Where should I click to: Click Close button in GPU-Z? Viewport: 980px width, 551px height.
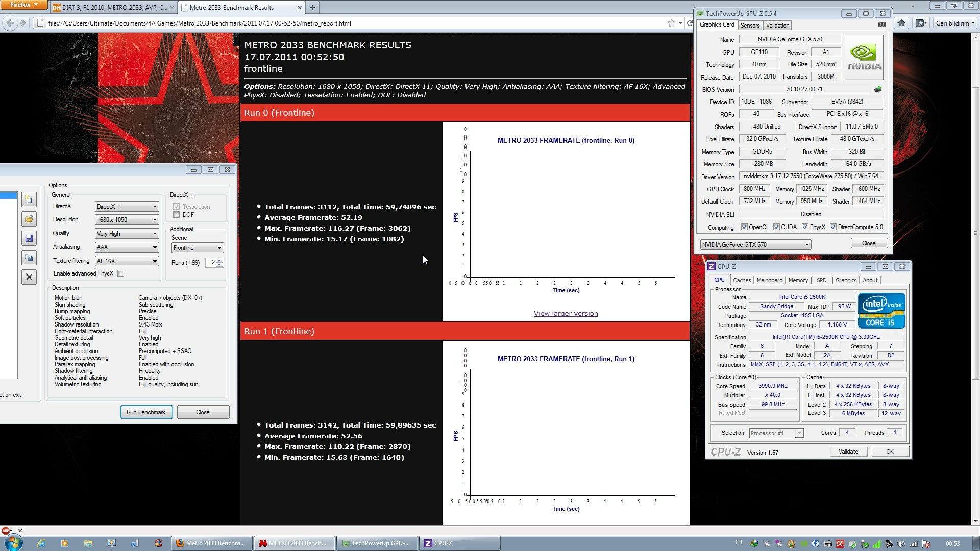(x=869, y=243)
